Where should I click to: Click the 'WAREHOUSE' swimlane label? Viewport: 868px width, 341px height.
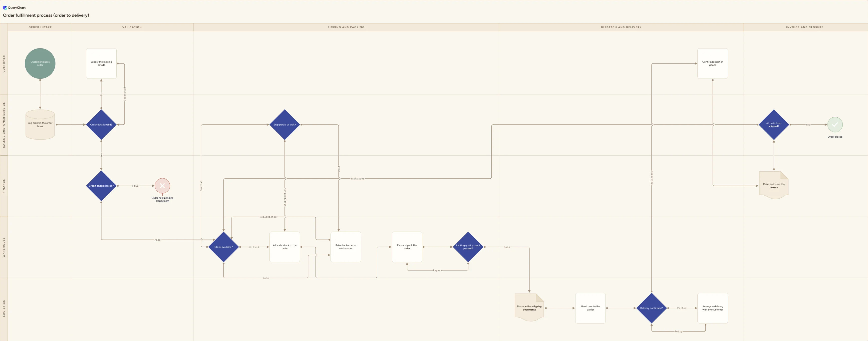click(x=4, y=247)
